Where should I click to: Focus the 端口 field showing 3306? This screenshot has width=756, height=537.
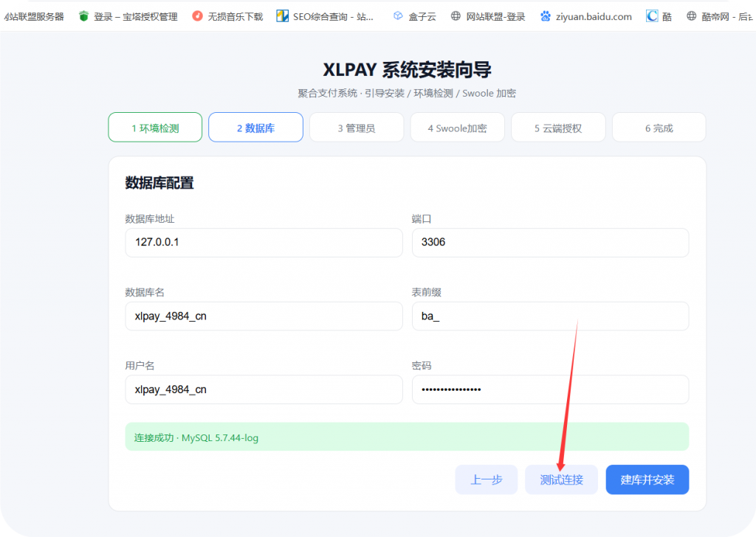[x=550, y=242]
